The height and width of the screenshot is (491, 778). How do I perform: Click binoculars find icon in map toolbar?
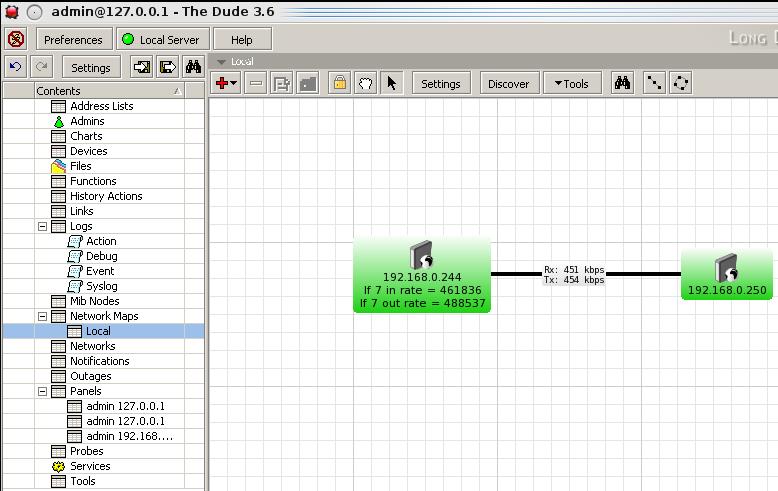point(622,83)
